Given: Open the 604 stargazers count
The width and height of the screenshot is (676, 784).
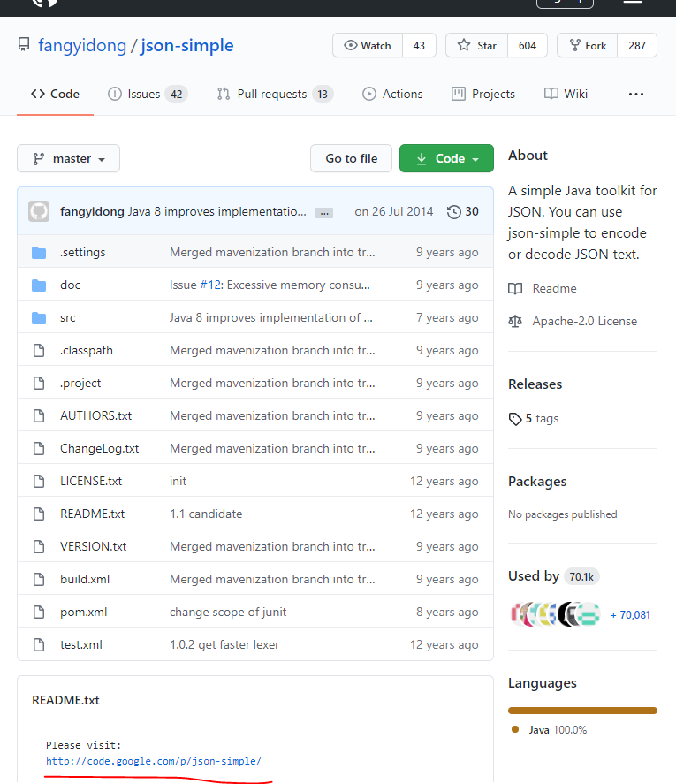Looking at the screenshot, I should point(528,45).
